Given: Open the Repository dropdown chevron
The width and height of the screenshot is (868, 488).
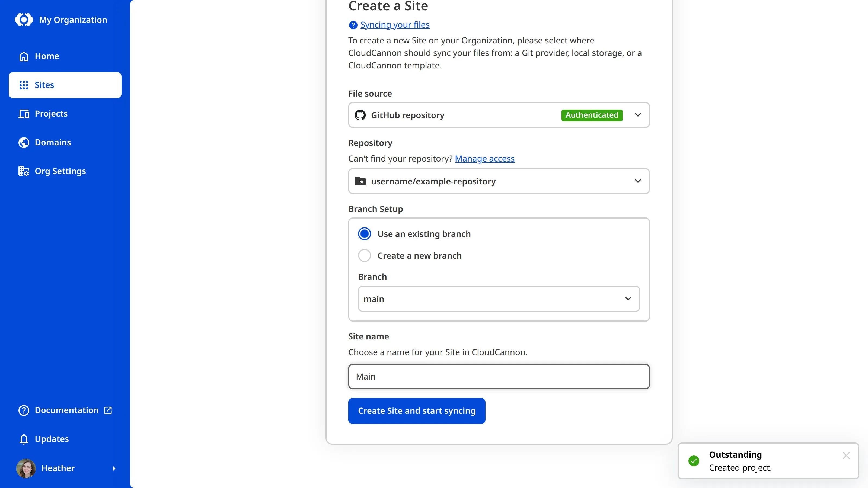Looking at the screenshot, I should (638, 181).
